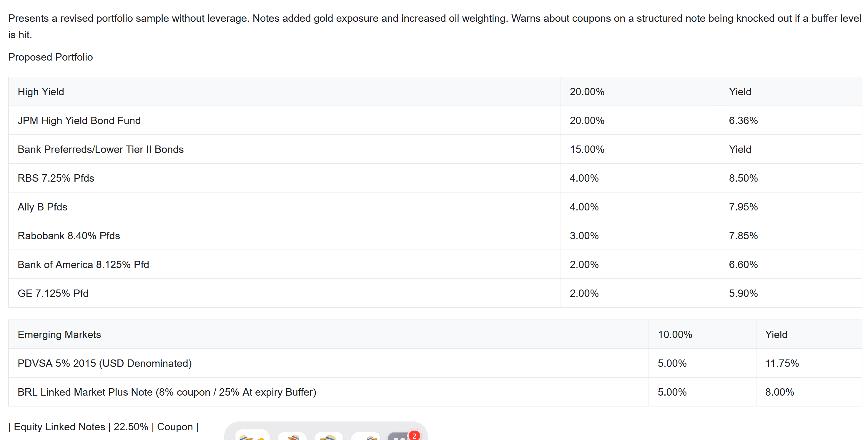Click the 11.75% yield cell
Image resolution: width=868 pixels, height=440 pixels.
[782, 363]
